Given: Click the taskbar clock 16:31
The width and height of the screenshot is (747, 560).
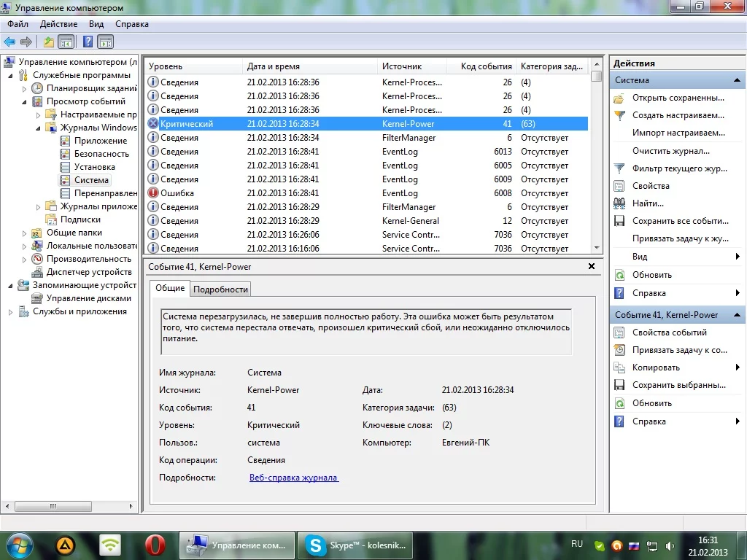Looking at the screenshot, I should [x=708, y=540].
